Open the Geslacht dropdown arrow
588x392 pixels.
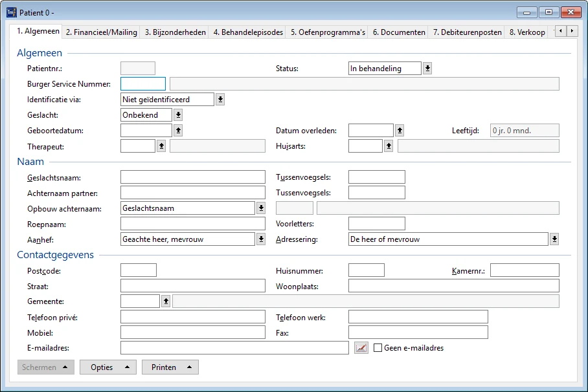178,114
